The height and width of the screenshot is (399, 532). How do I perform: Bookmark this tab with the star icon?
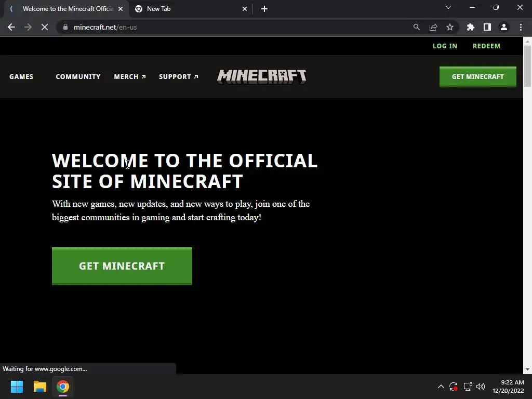pos(450,27)
